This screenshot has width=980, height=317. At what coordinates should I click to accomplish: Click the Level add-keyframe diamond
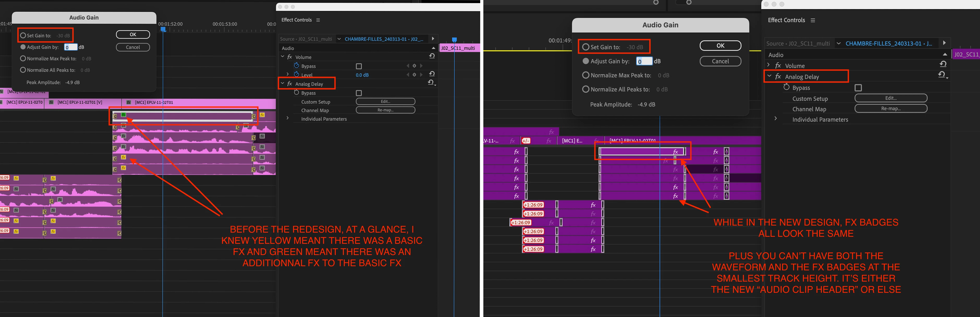click(414, 75)
